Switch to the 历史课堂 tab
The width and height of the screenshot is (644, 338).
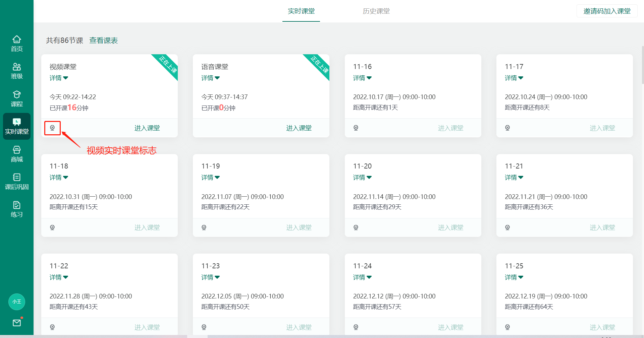pos(376,11)
